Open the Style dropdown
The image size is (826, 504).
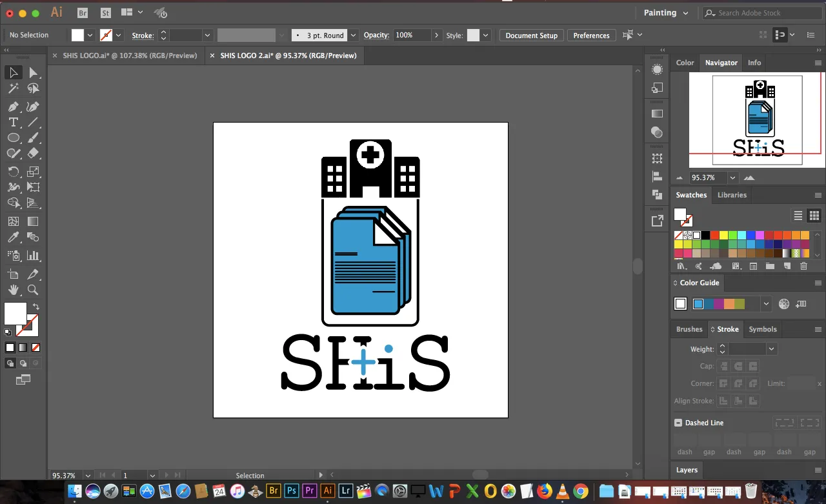tap(485, 35)
